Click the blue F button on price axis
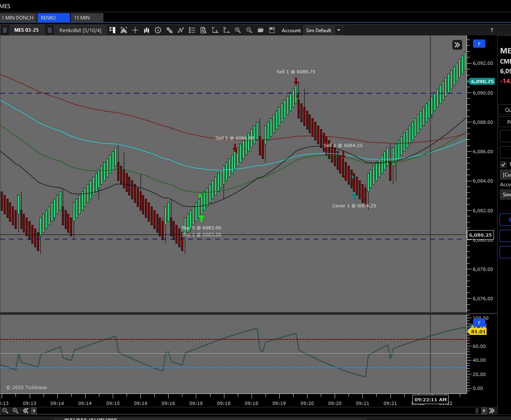Screen dimensions: 511x420 479,44
